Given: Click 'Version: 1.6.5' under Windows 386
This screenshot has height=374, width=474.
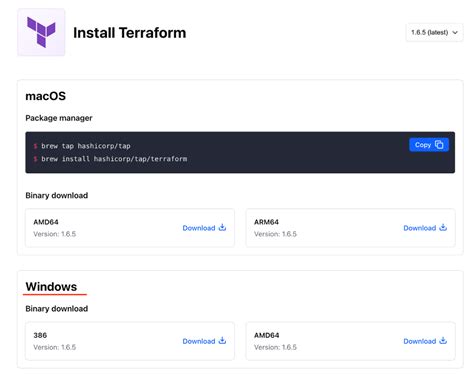Looking at the screenshot, I should tap(55, 347).
